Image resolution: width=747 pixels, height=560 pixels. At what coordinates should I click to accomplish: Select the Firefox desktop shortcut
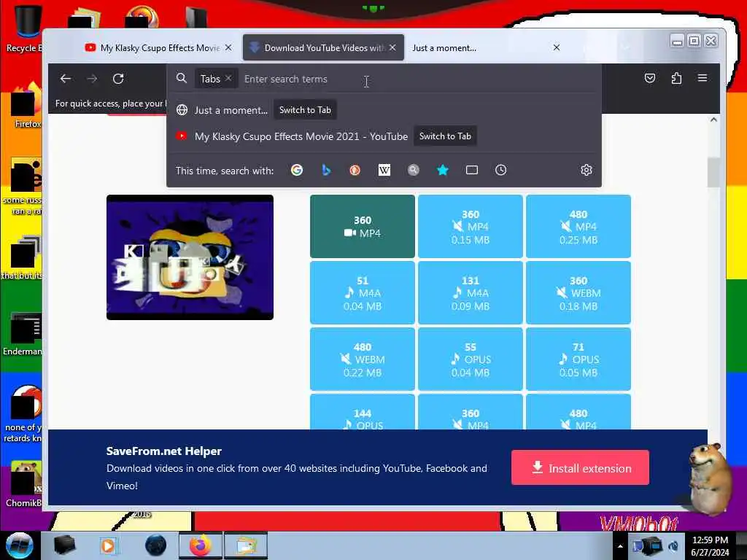25,106
